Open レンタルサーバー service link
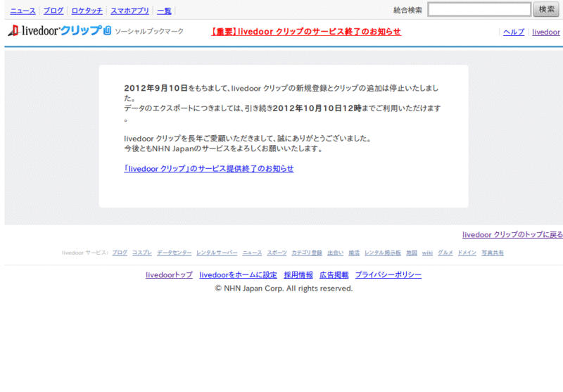Image resolution: width=563 pixels, height=392 pixels. [x=217, y=253]
